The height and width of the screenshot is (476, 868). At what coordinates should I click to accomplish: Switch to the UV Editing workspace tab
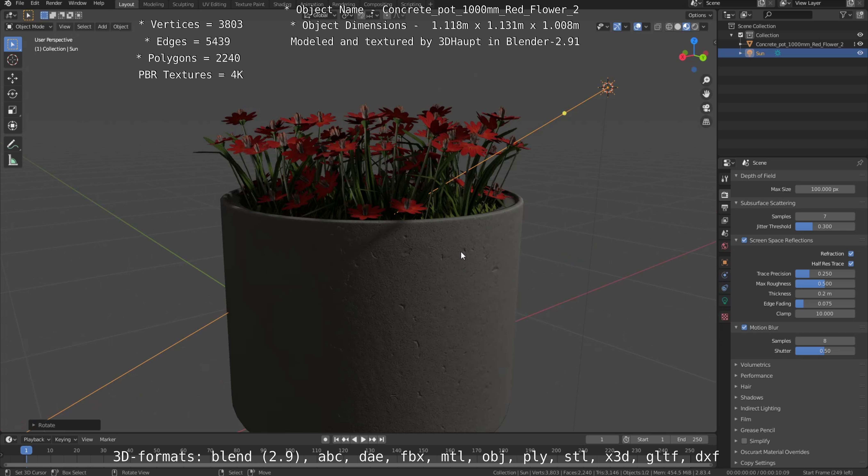tap(214, 4)
